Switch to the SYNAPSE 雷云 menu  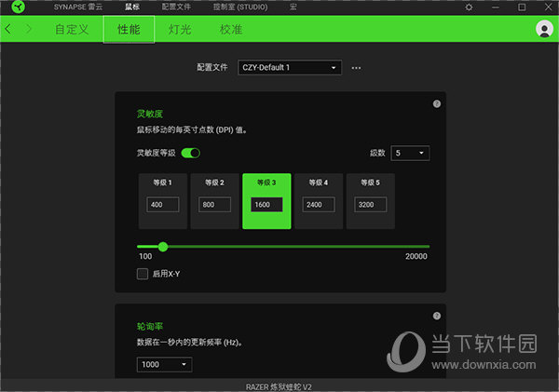coord(78,7)
